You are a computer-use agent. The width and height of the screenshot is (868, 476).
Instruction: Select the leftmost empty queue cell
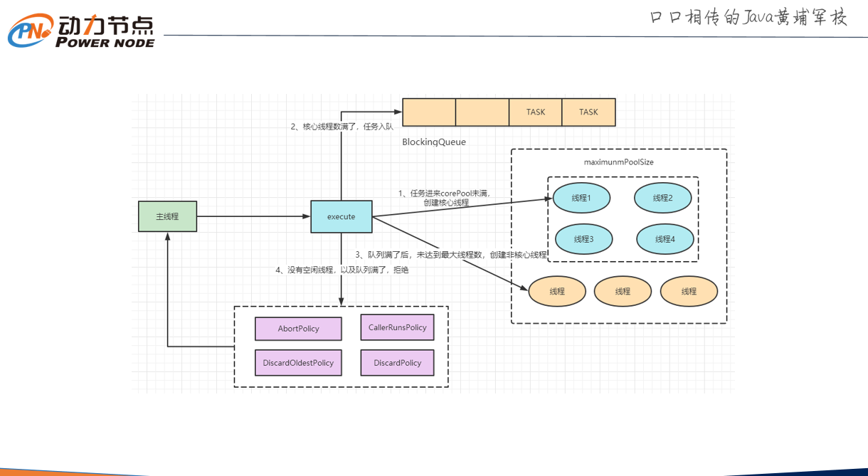click(x=429, y=112)
